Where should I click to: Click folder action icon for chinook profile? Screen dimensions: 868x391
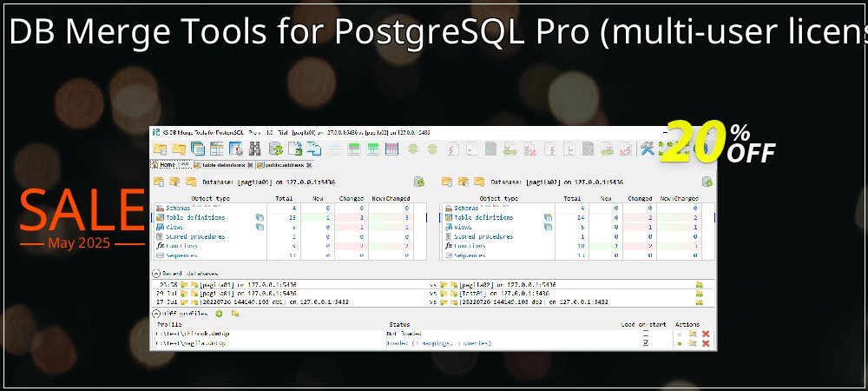pos(693,334)
